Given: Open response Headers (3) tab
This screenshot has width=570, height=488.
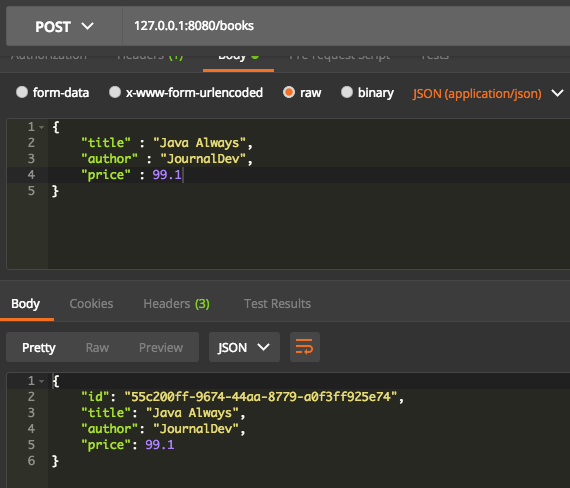Looking at the screenshot, I should [176, 304].
